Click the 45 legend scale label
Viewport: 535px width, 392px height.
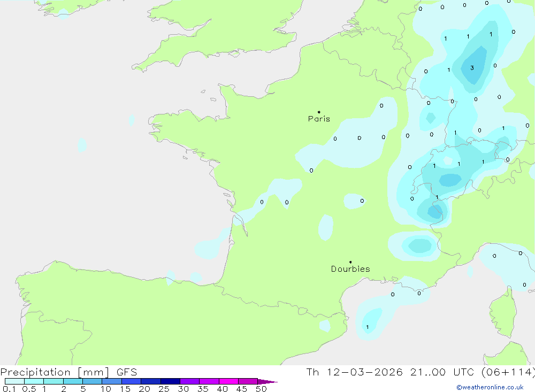(242, 389)
